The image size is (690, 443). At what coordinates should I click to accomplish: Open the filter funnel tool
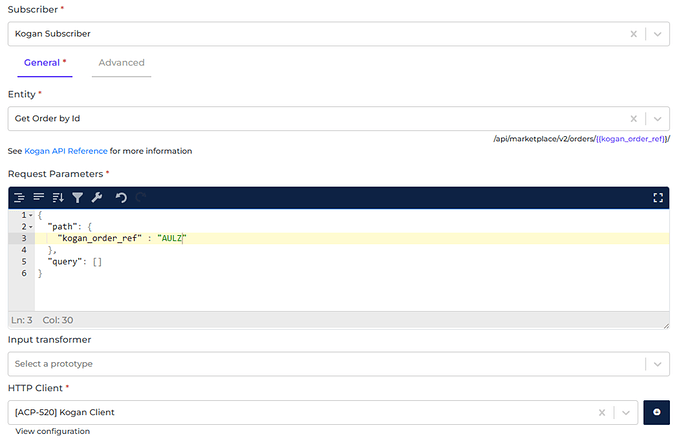click(77, 198)
